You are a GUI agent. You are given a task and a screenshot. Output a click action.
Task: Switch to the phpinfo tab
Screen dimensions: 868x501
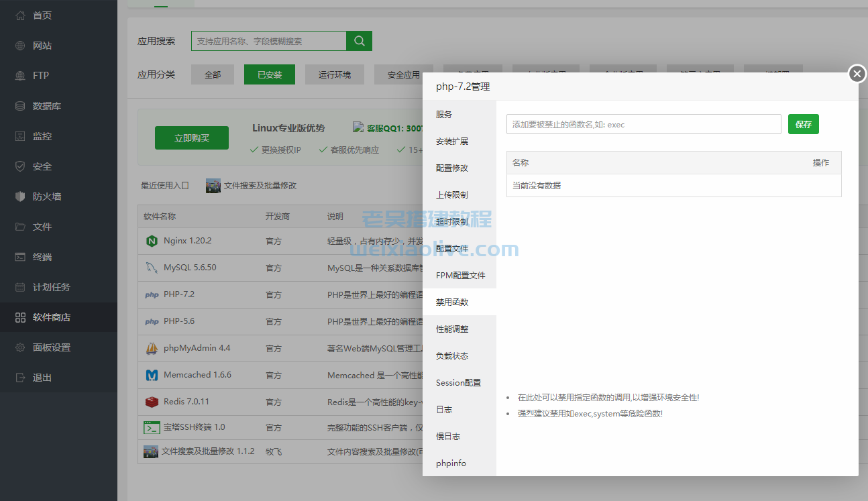(450, 463)
